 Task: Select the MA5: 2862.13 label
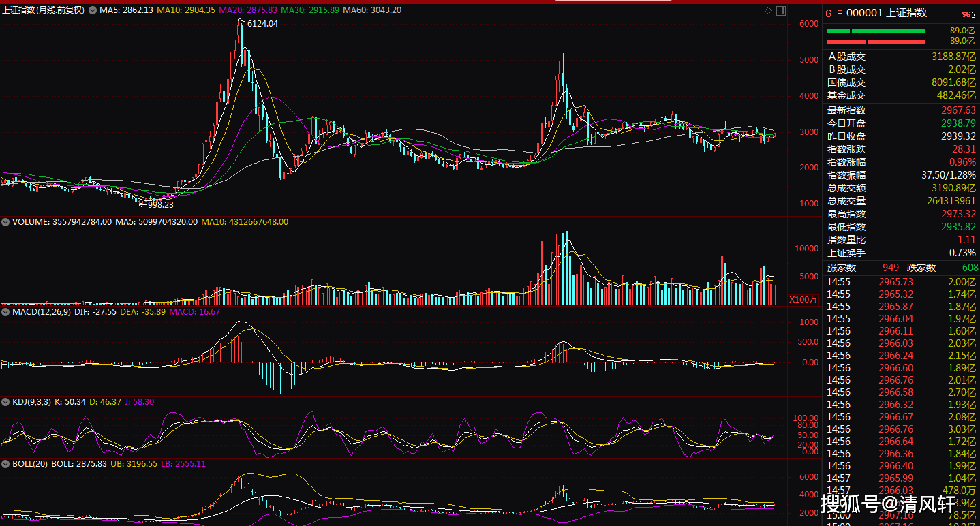point(126,10)
